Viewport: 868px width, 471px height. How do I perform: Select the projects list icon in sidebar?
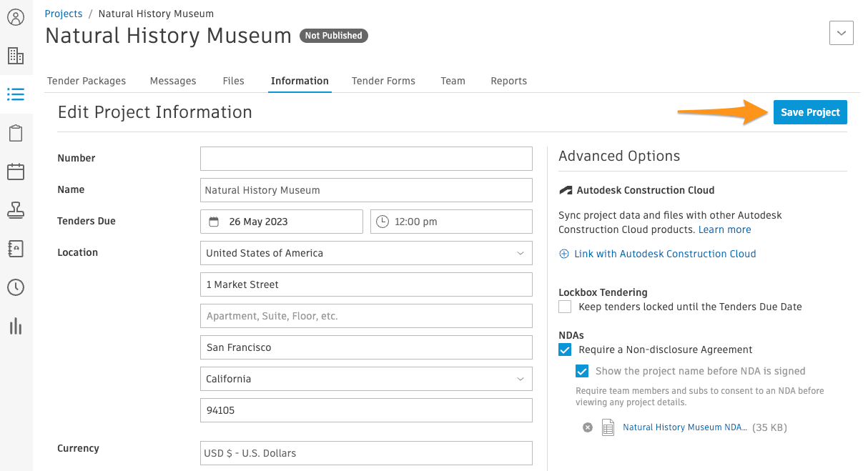tap(16, 94)
